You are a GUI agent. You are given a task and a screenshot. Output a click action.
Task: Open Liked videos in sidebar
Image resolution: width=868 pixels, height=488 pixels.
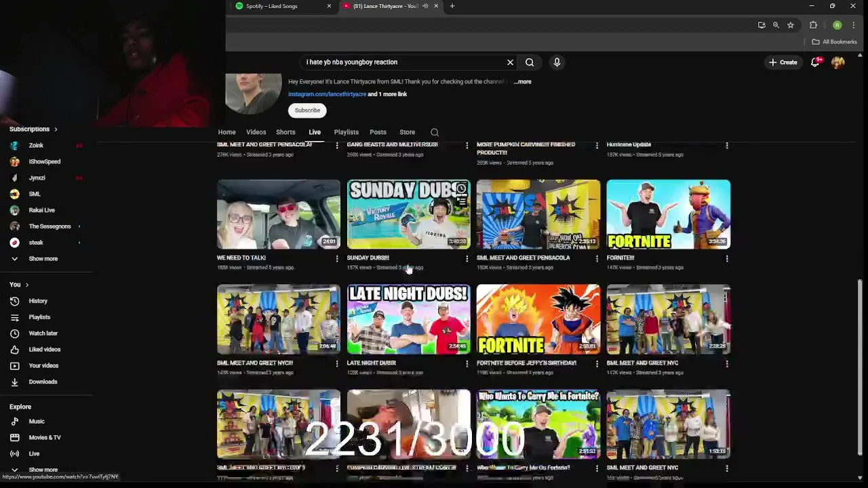coord(44,350)
